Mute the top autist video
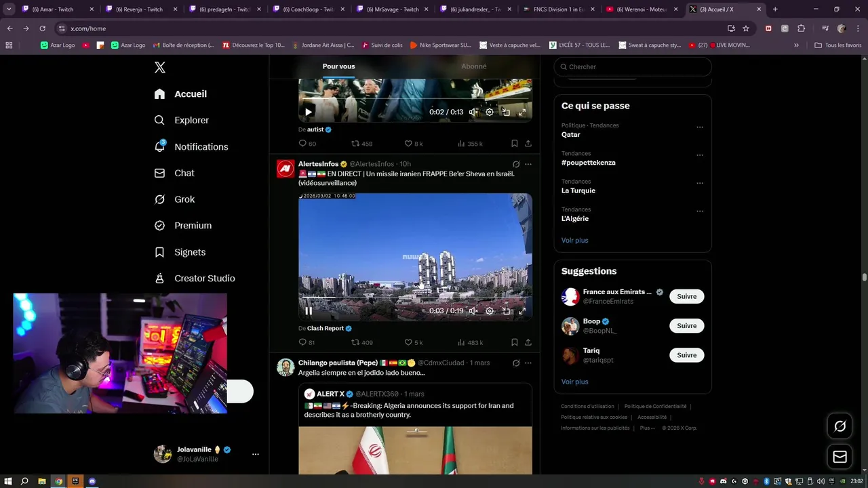868x488 pixels. point(473,113)
